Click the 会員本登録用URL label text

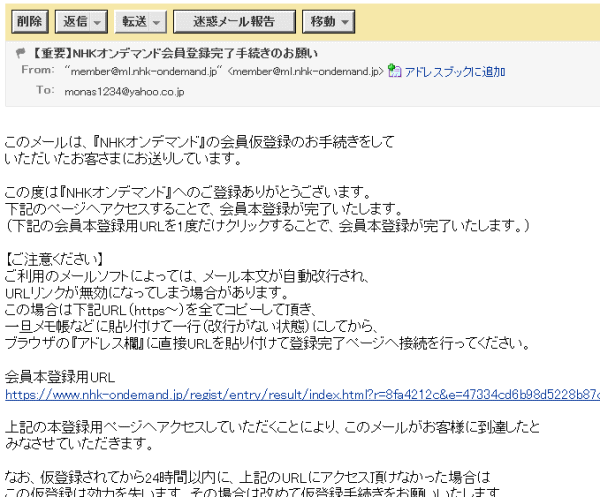coord(61,378)
